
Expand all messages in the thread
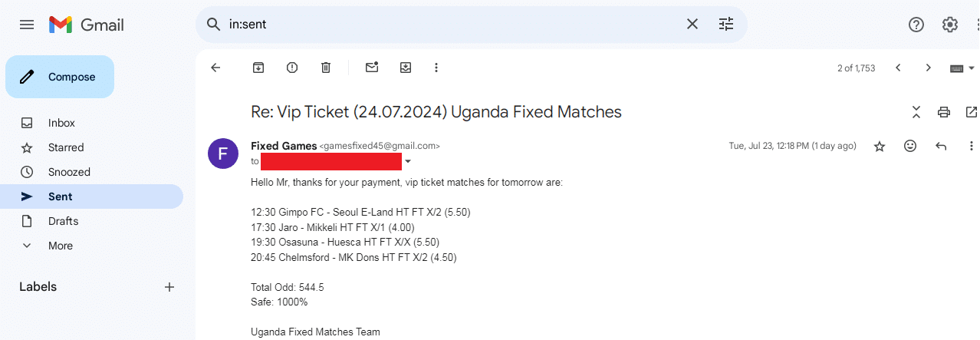916,112
